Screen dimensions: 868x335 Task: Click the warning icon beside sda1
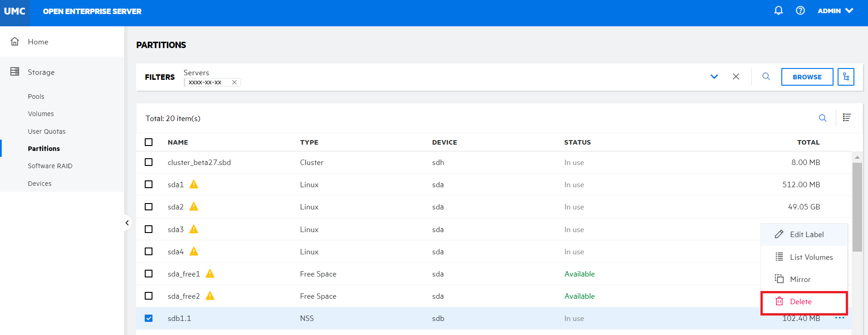194,184
